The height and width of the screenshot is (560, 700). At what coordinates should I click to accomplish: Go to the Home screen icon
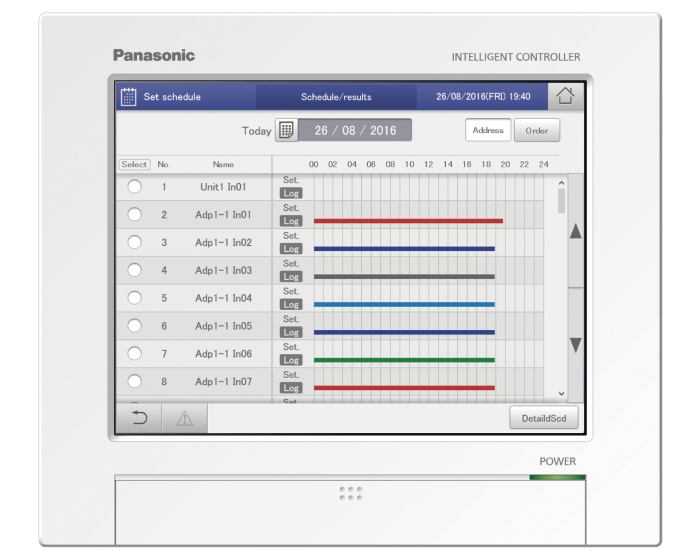pyautogui.click(x=566, y=97)
